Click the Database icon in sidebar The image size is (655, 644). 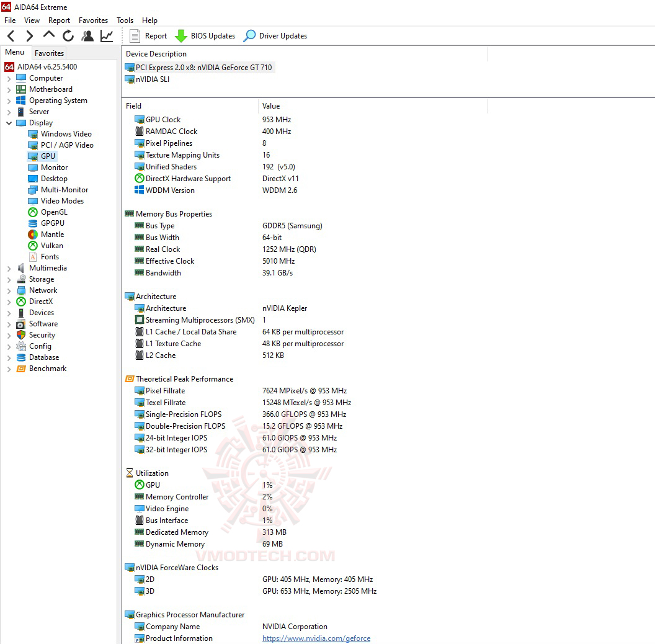(x=21, y=357)
